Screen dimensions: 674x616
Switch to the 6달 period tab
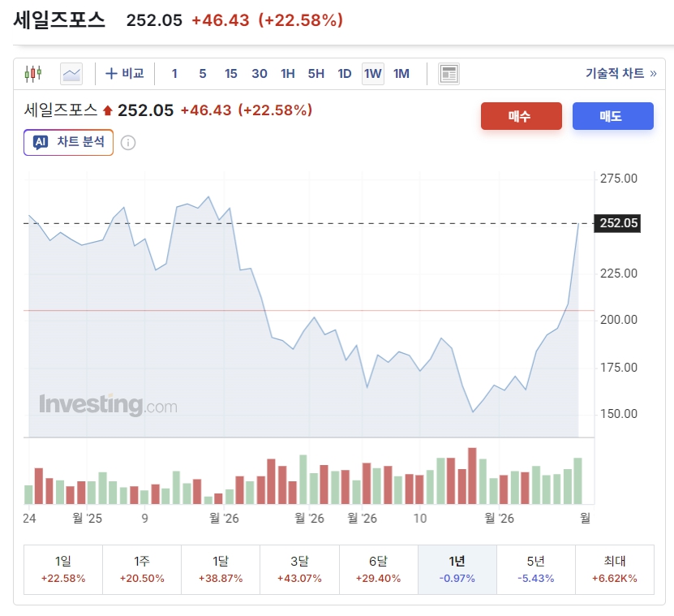tap(378, 570)
